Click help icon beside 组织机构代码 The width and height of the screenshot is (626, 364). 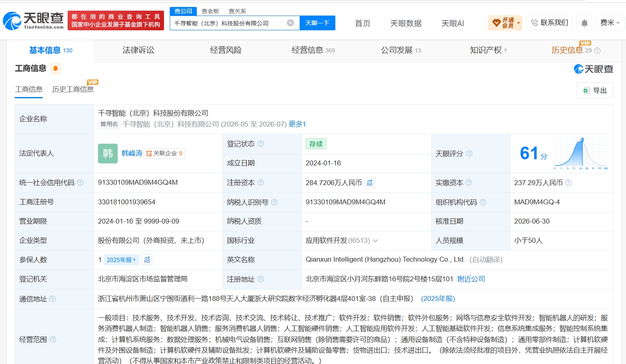tap(483, 202)
